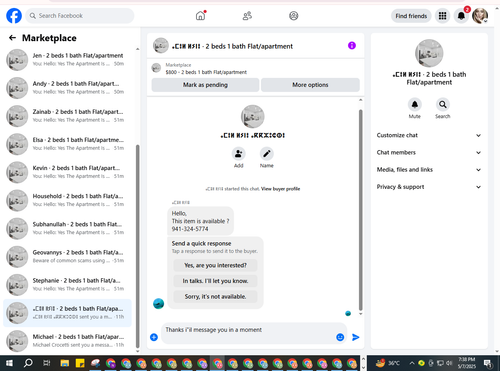Open the Groups icon in top navigation
The image size is (500, 371).
click(x=294, y=16)
